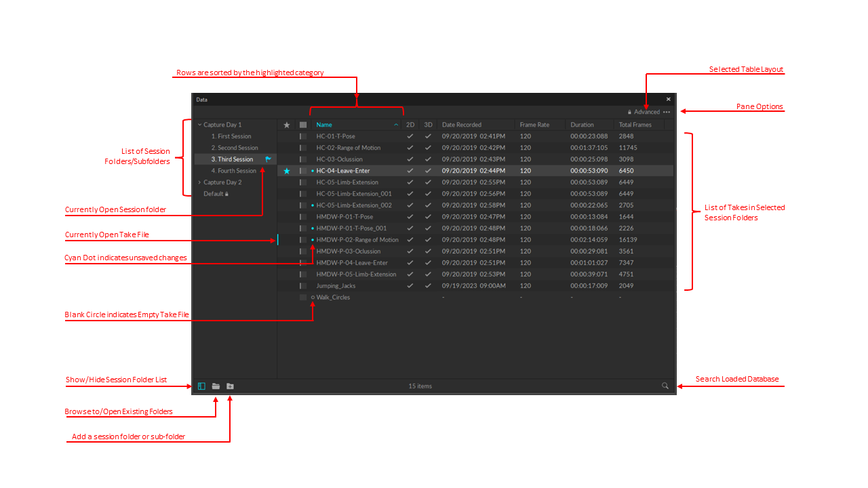868x488 pixels.
Task: Click the add session folder icon
Action: 230,386
